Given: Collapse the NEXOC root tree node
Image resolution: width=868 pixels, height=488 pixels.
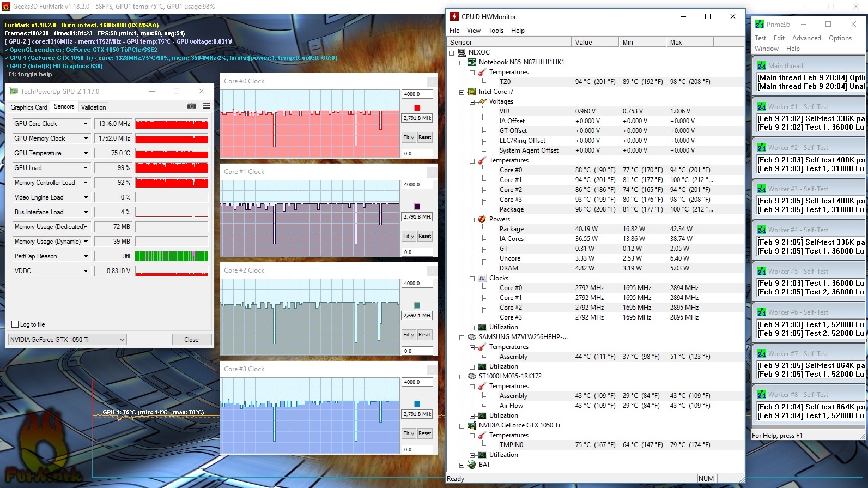Looking at the screenshot, I should pos(452,53).
